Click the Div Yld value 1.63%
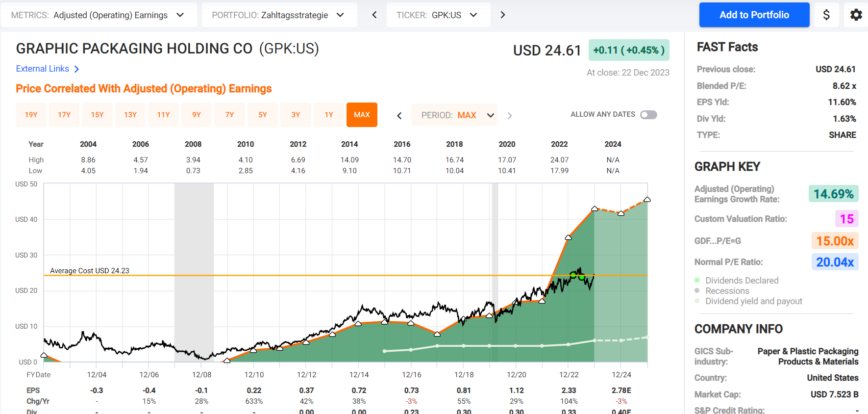 coord(844,119)
